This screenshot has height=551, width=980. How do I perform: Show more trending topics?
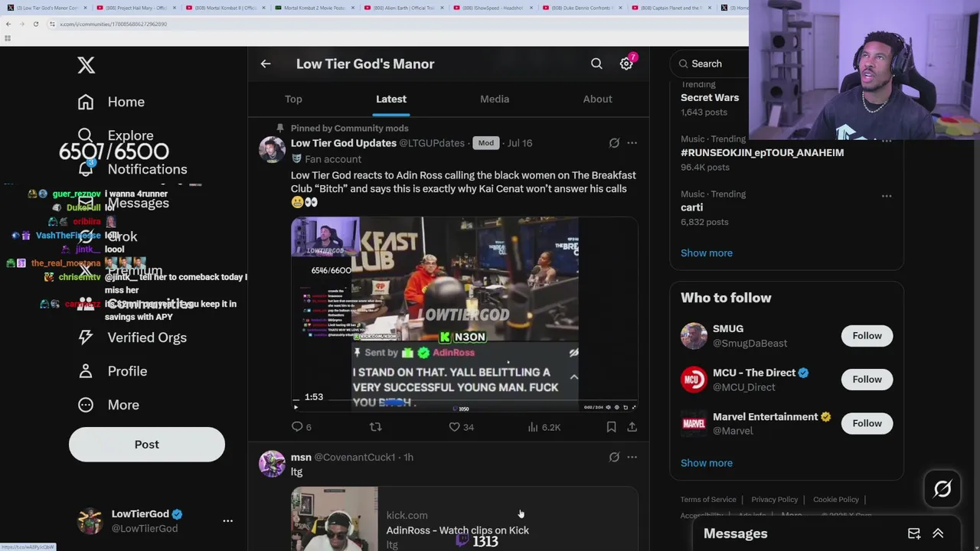click(x=706, y=253)
